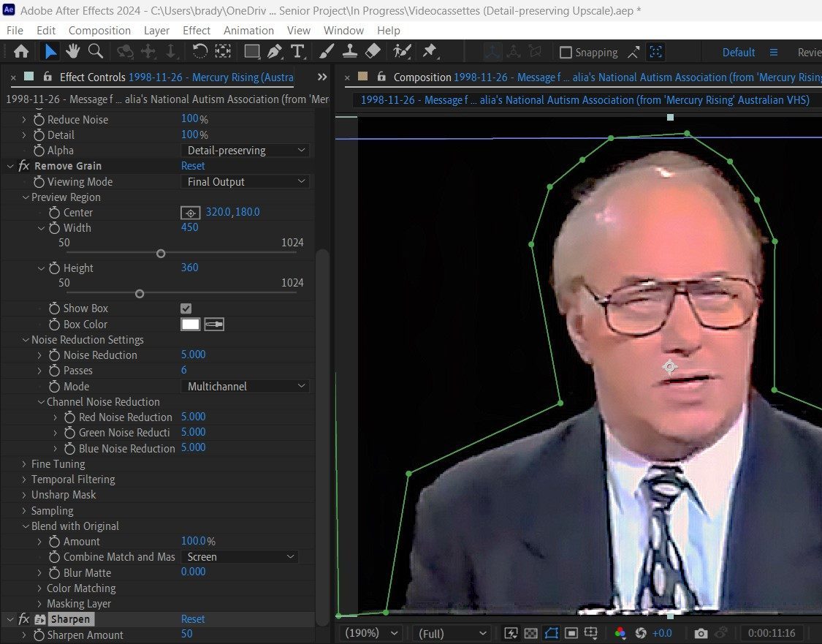
Task: Open the Layer menu
Action: pyautogui.click(x=156, y=31)
